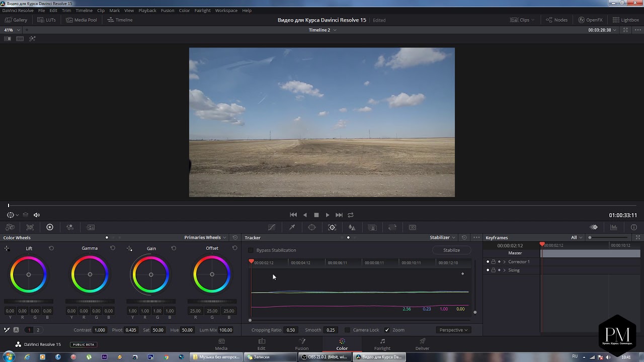Image resolution: width=644 pixels, height=362 pixels.
Task: Switch to the Media page
Action: click(x=221, y=344)
